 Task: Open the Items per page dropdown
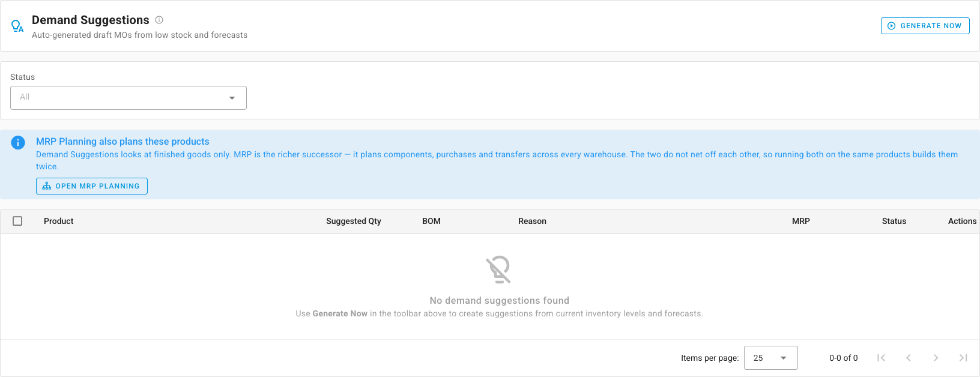[x=771, y=358]
